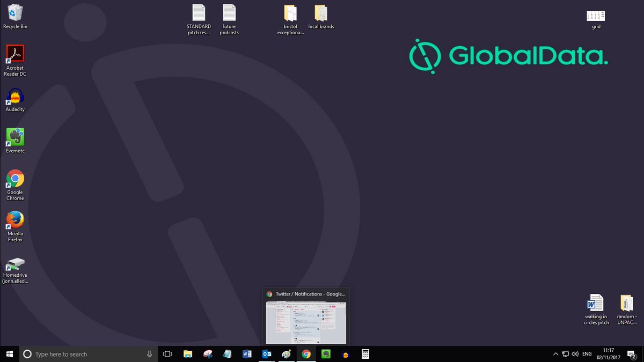Open the volume control tray icon
Viewport: 644px width, 362px height.
575,354
